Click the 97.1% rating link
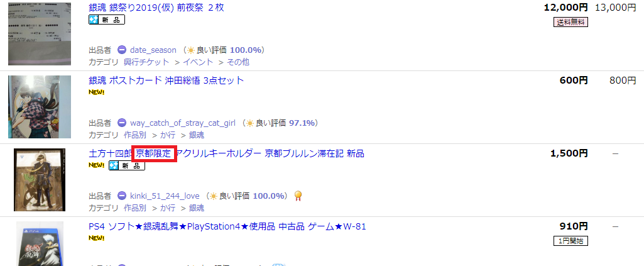This screenshot has height=266, width=644. pos(302,123)
